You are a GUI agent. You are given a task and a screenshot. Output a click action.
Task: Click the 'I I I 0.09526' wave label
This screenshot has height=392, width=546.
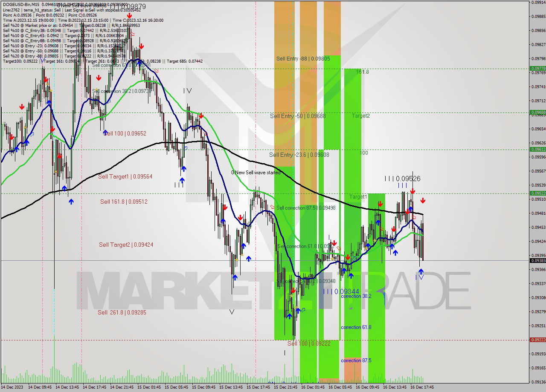tap(402, 179)
